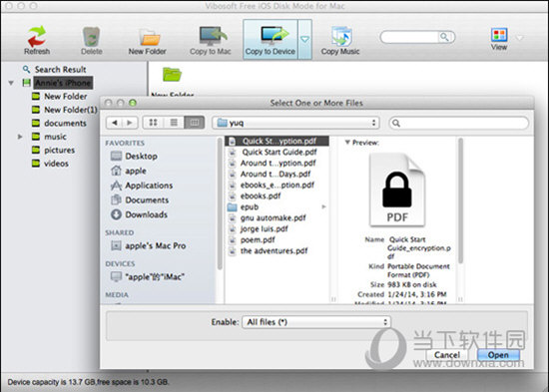Expand the music folder node
This screenshot has width=549, height=392.
pyautogui.click(x=20, y=137)
